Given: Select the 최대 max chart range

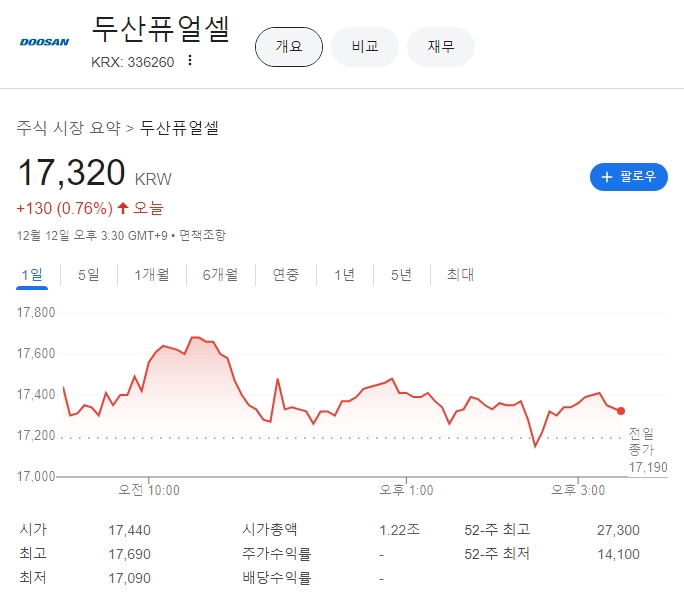Looking at the screenshot, I should (x=460, y=275).
